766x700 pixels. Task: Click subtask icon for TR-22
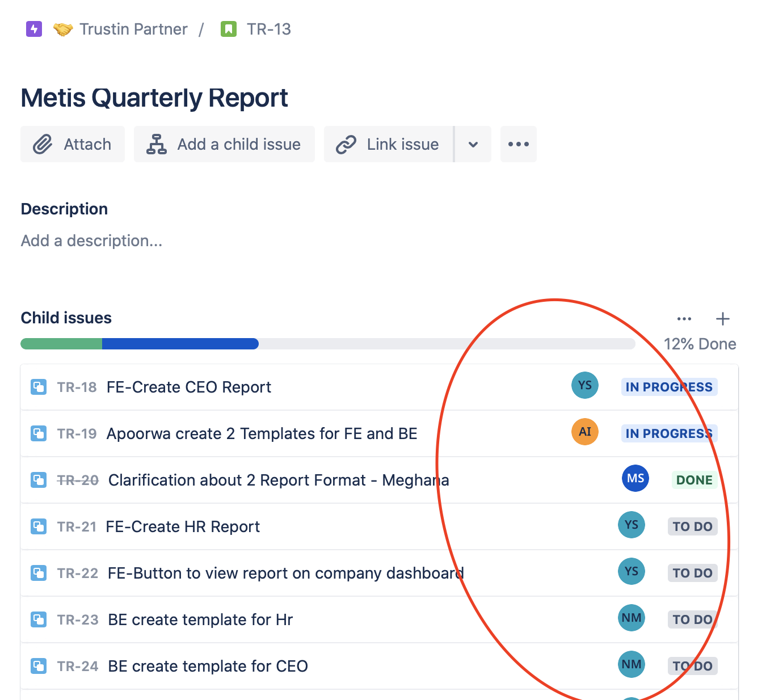(x=39, y=573)
